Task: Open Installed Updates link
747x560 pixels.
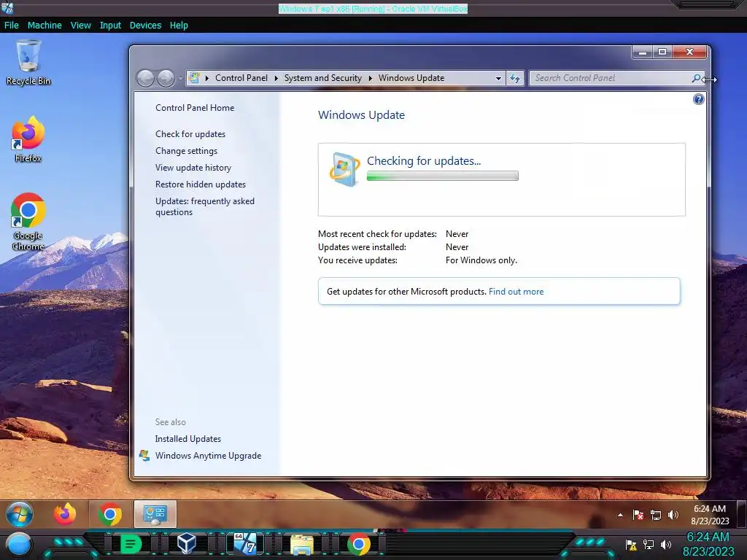Action: point(187,438)
